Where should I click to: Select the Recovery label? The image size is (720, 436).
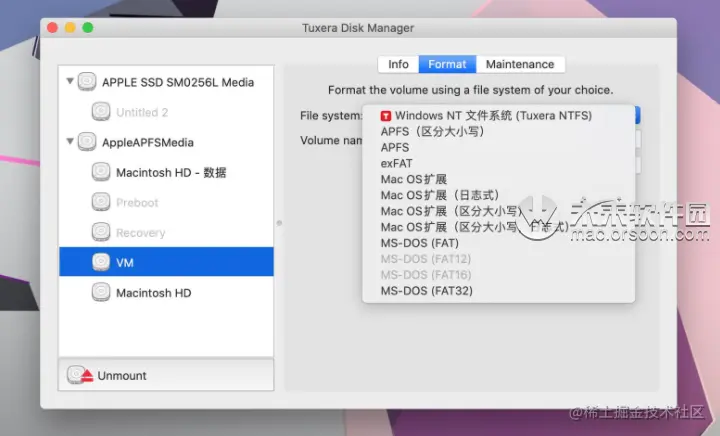point(141,233)
